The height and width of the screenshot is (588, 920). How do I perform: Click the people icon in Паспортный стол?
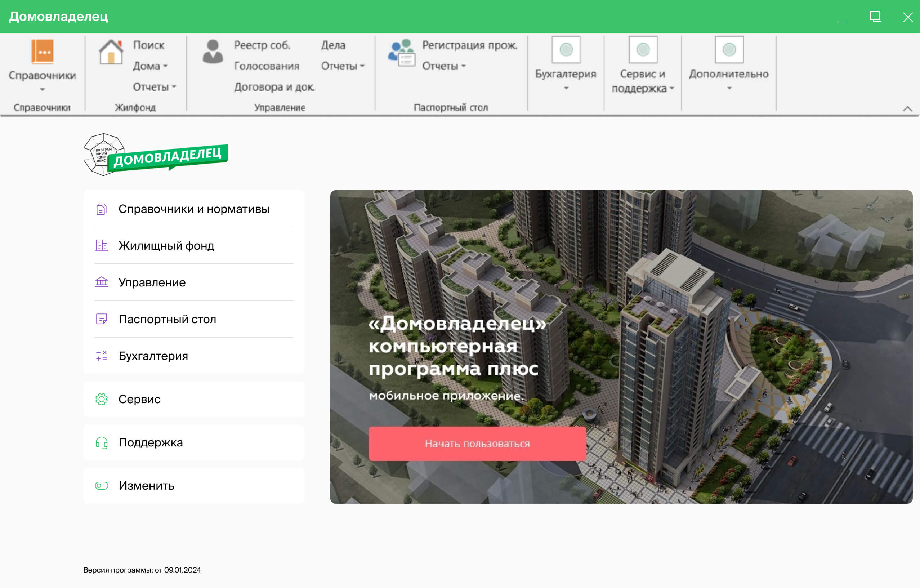point(401,52)
